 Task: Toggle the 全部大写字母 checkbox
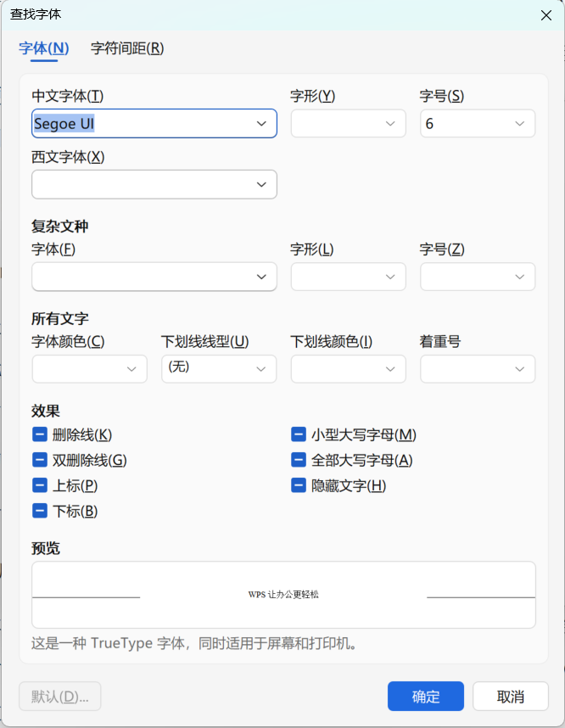point(299,460)
